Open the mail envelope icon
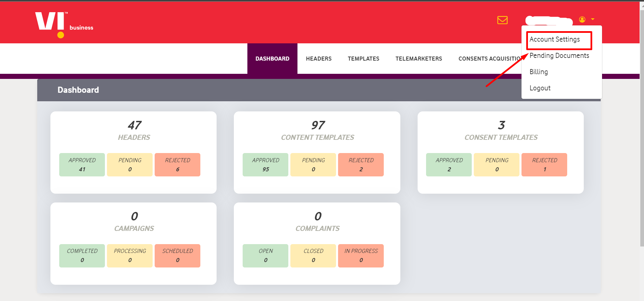 click(502, 20)
